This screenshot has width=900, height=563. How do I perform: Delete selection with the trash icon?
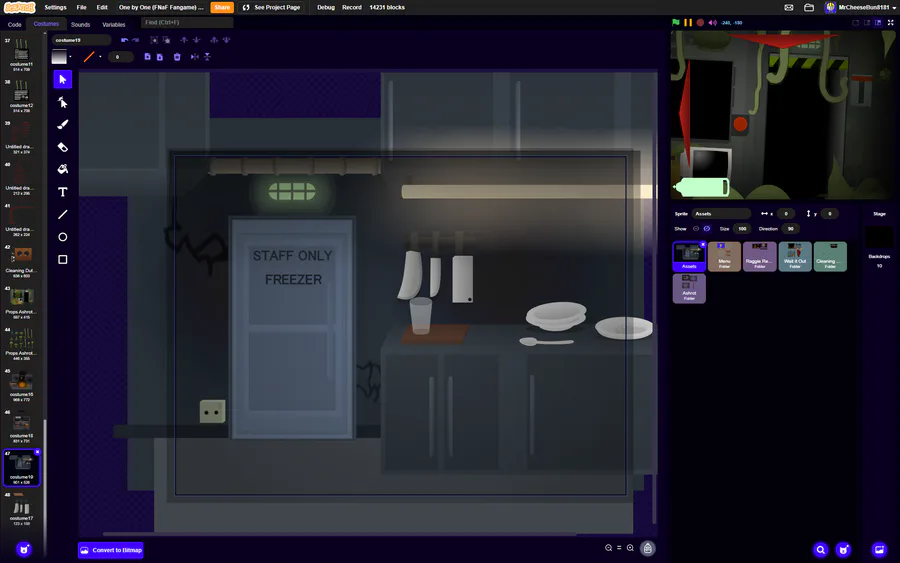tap(177, 57)
